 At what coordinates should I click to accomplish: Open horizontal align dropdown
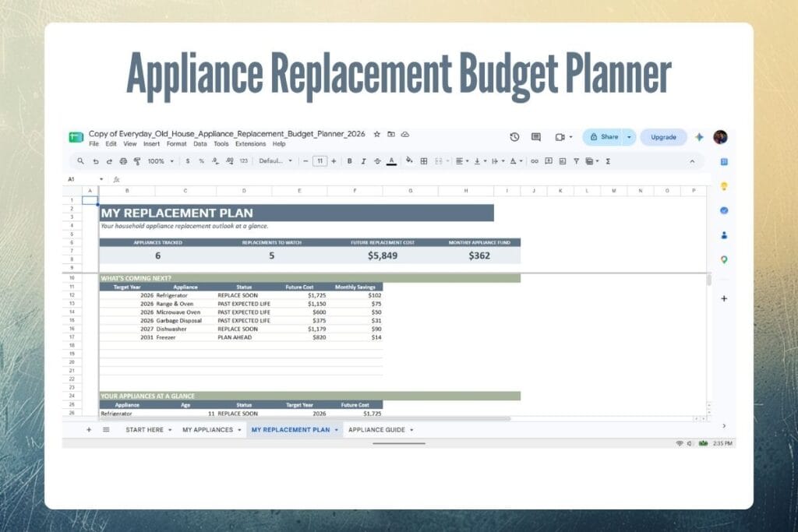click(462, 161)
